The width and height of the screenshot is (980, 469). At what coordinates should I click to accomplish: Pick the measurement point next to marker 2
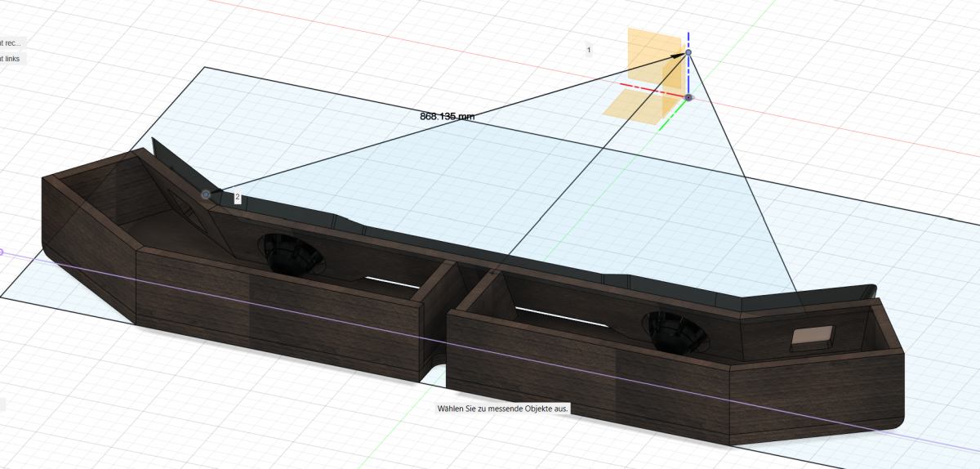point(206,194)
